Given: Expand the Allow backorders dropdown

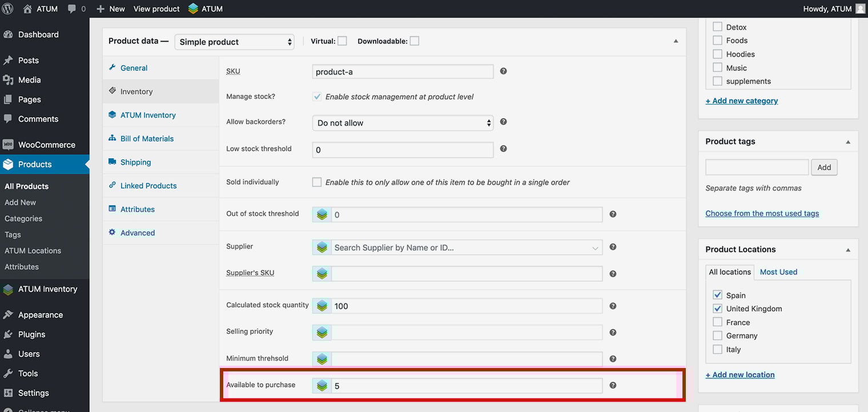Looking at the screenshot, I should click(x=403, y=123).
